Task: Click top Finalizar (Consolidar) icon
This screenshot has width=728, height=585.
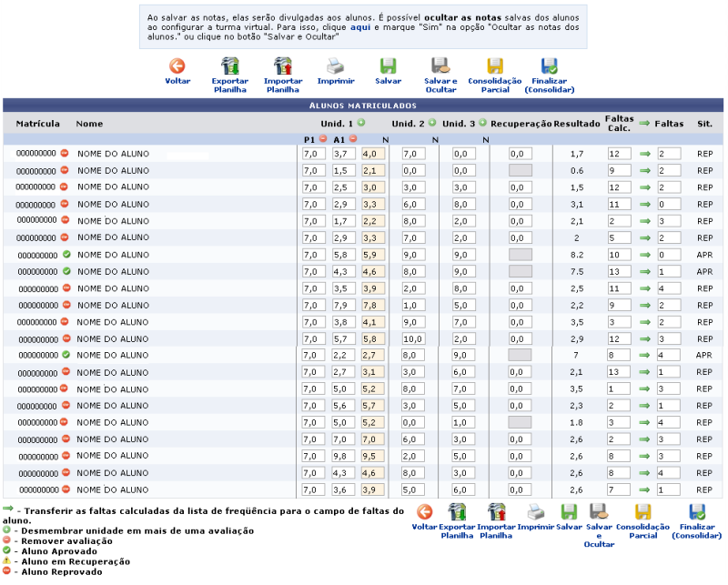Action: [550, 66]
